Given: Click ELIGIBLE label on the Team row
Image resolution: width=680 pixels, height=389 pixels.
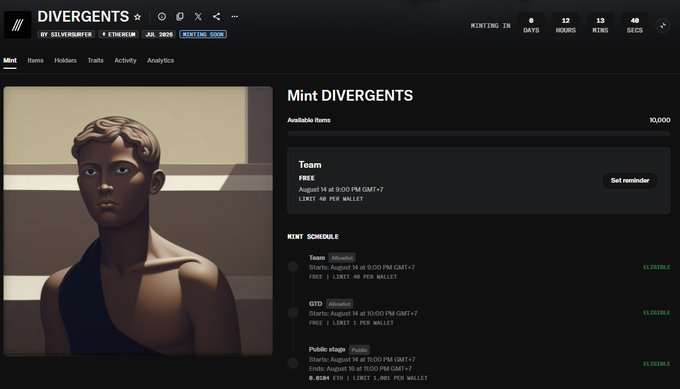Looking at the screenshot, I should click(x=656, y=267).
